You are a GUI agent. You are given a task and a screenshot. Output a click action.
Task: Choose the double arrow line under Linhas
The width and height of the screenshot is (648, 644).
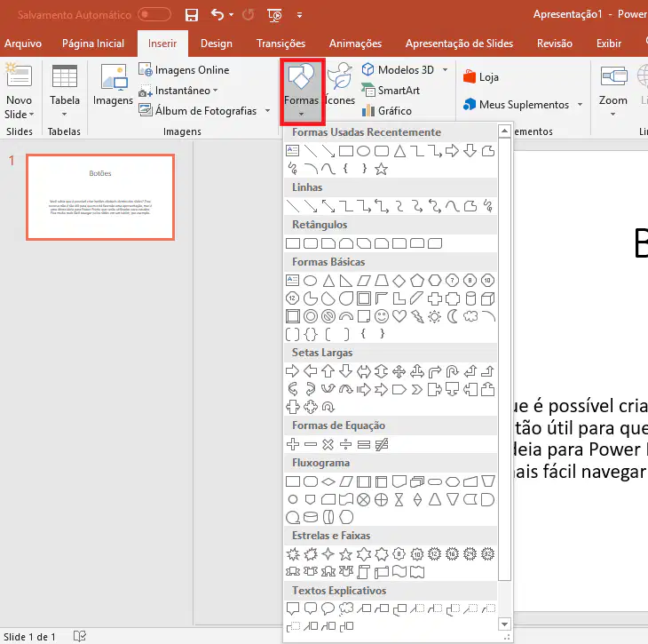click(328, 206)
